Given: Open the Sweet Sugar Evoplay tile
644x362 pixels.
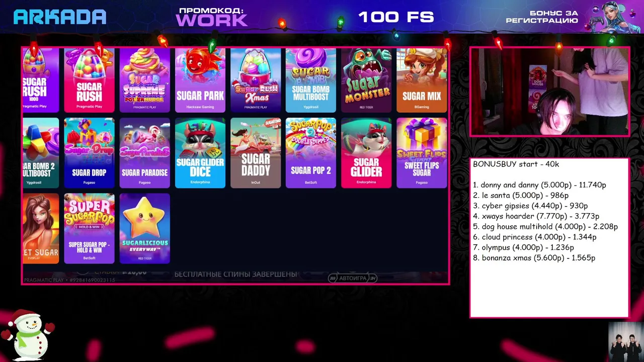Looking at the screenshot, I should [x=41, y=228].
